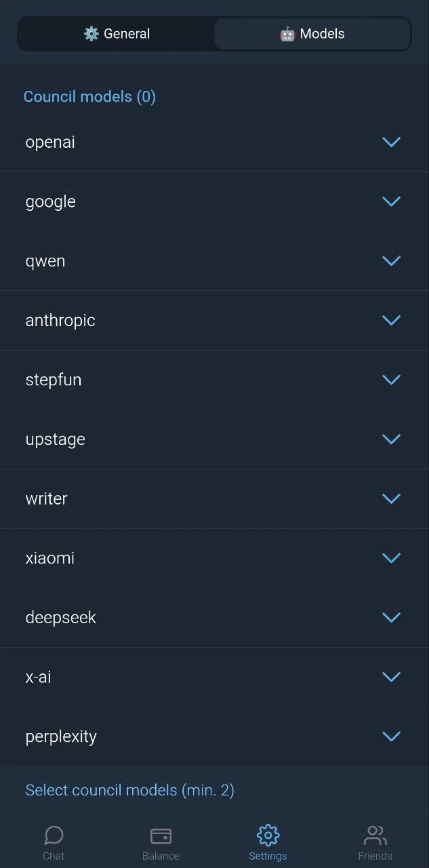This screenshot has width=429, height=868.
Task: Open the Chat speech bubble icon
Action: pos(54,835)
